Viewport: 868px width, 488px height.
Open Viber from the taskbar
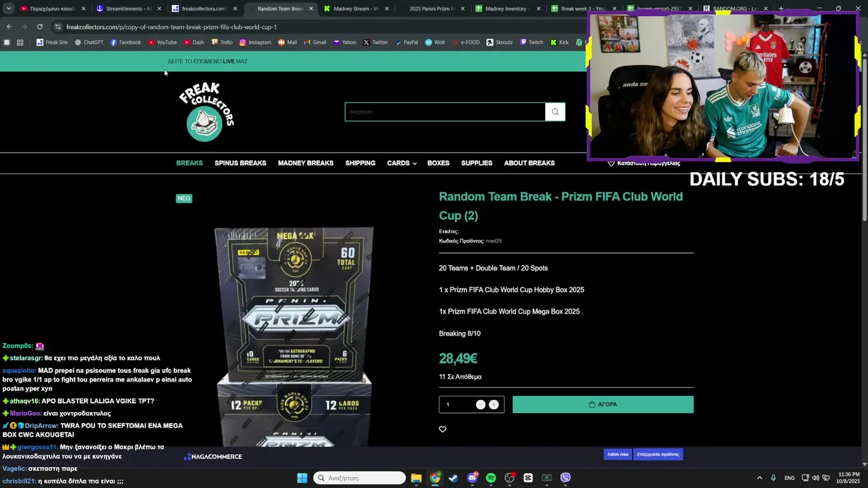click(x=566, y=478)
